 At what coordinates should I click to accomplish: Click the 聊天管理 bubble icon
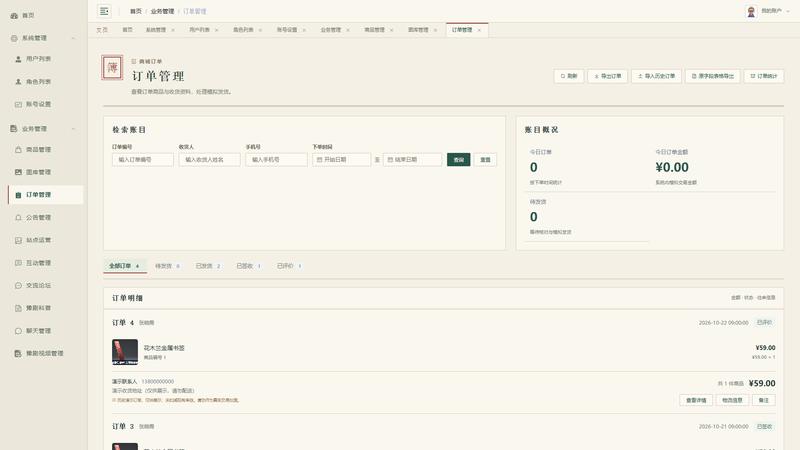click(18, 331)
